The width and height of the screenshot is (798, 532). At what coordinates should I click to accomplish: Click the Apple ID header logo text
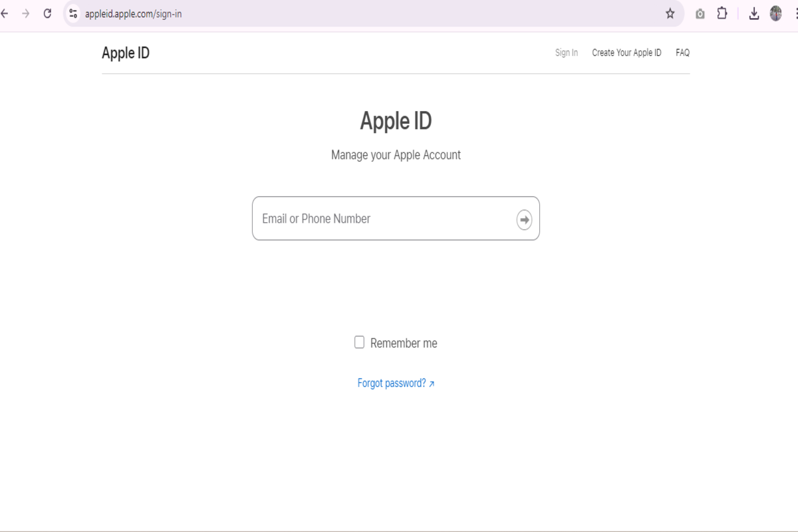(126, 53)
